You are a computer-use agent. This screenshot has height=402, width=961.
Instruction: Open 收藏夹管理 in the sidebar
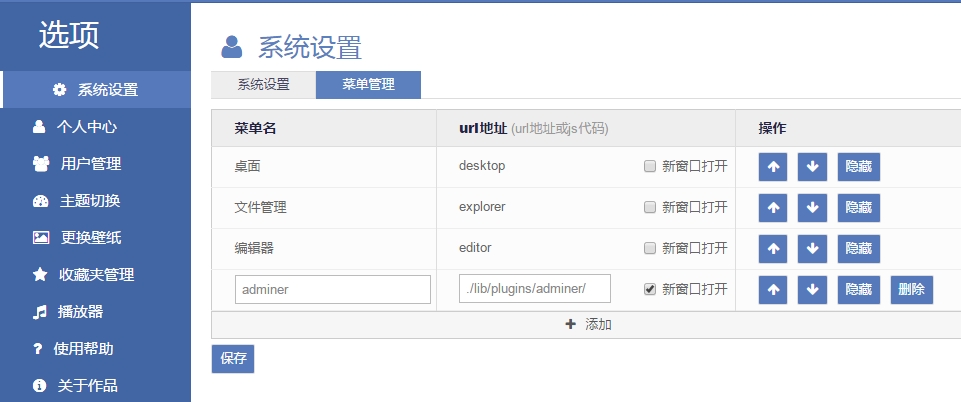tap(96, 275)
